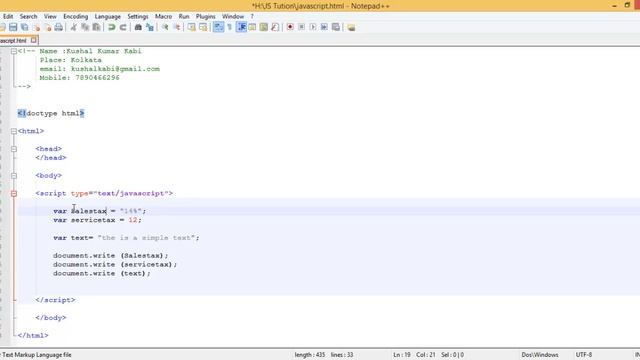
Task: Click the green Undo arrow icon
Action: coord(111,27)
